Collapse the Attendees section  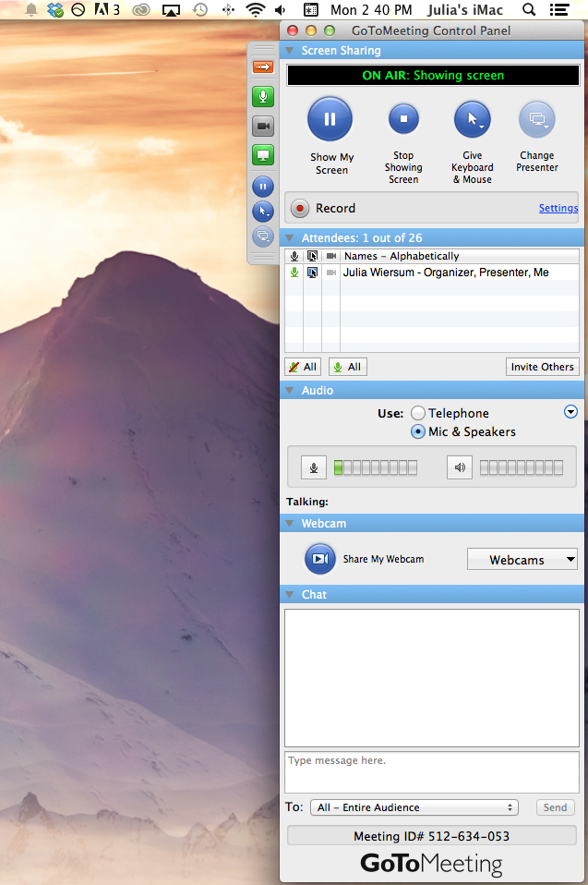click(x=290, y=238)
